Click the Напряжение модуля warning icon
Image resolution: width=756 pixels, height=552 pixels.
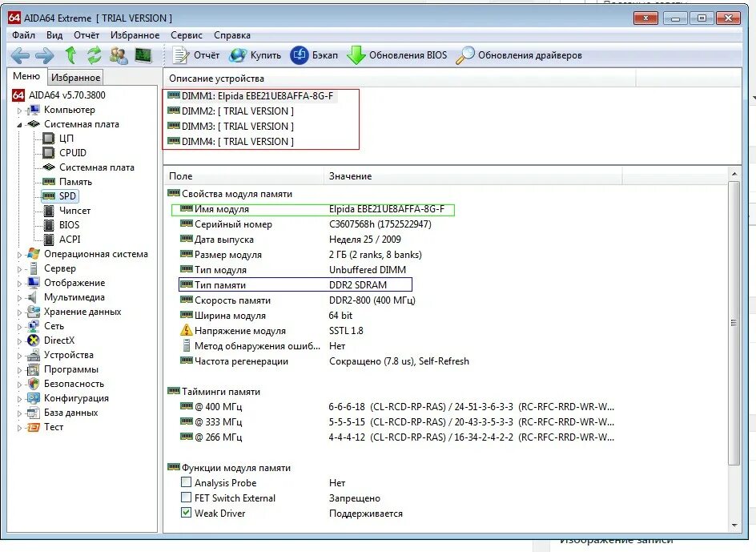186,331
